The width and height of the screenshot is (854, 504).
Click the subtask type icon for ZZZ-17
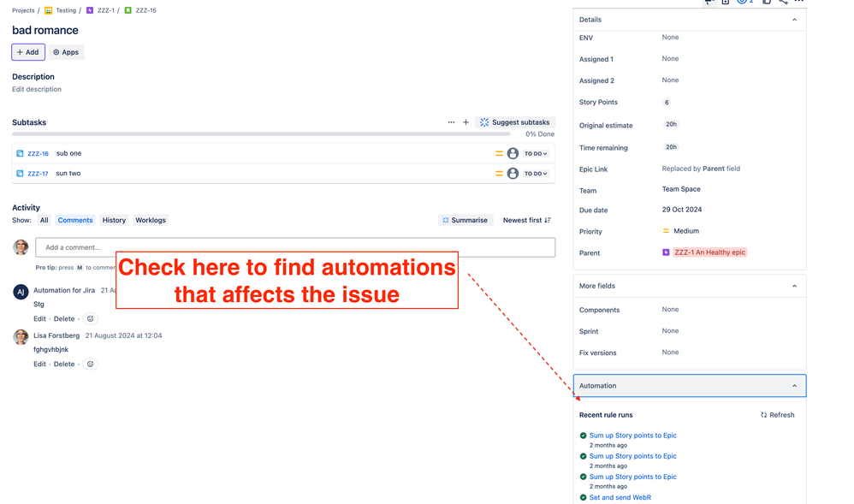pyautogui.click(x=21, y=173)
